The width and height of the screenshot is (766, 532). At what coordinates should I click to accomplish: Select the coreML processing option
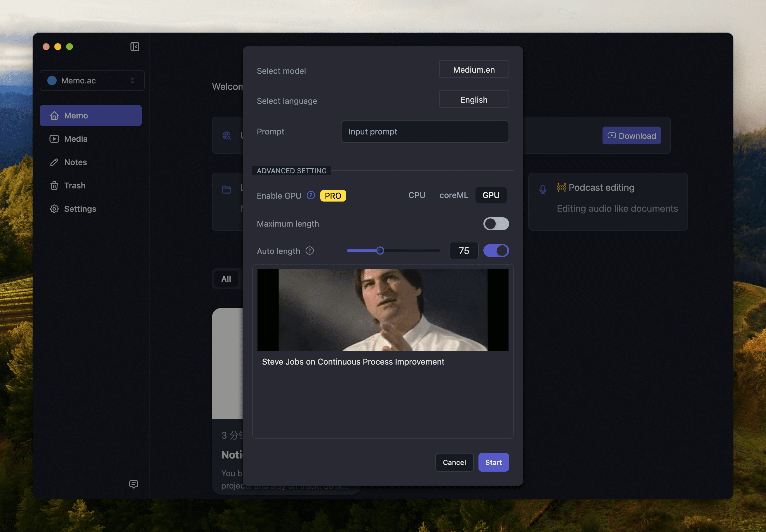point(453,195)
